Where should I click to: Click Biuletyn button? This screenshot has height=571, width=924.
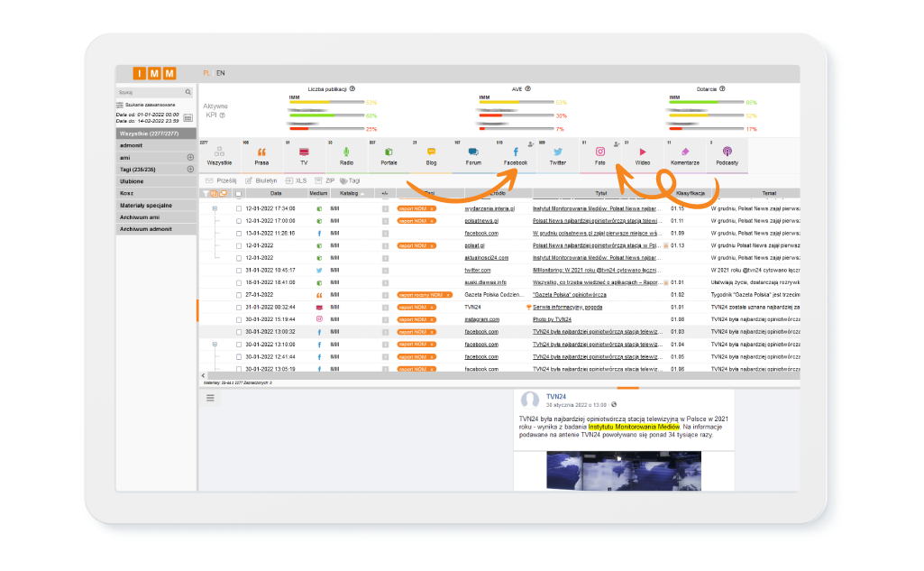pyautogui.click(x=261, y=180)
